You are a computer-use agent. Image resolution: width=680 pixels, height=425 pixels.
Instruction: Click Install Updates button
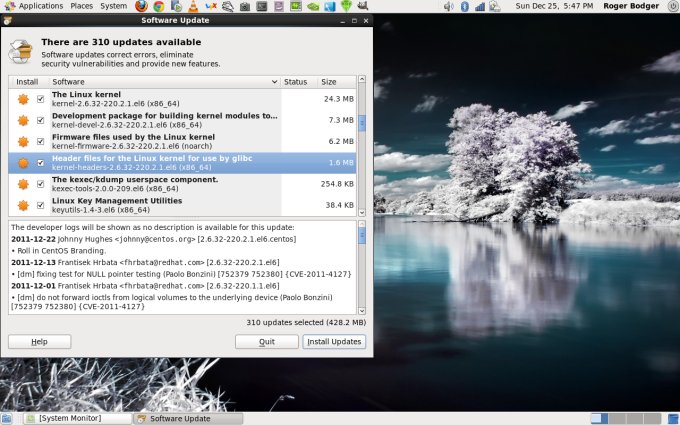coord(334,342)
